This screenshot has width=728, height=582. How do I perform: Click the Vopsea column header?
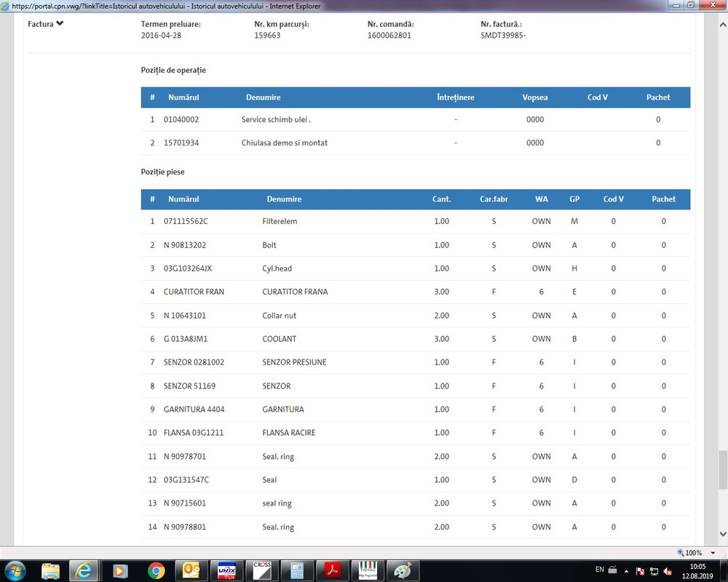click(x=535, y=97)
